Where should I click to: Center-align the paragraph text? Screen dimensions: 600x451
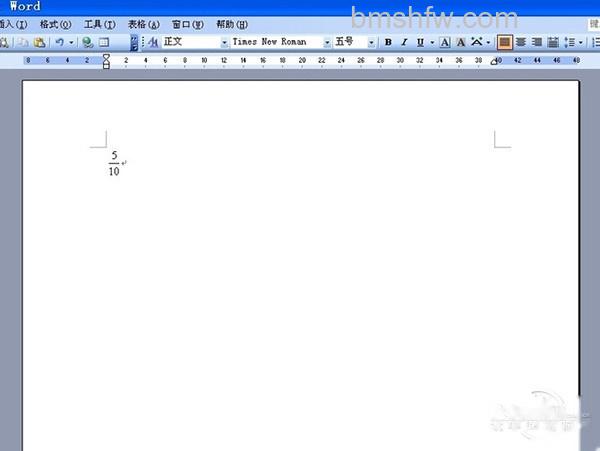pos(521,42)
